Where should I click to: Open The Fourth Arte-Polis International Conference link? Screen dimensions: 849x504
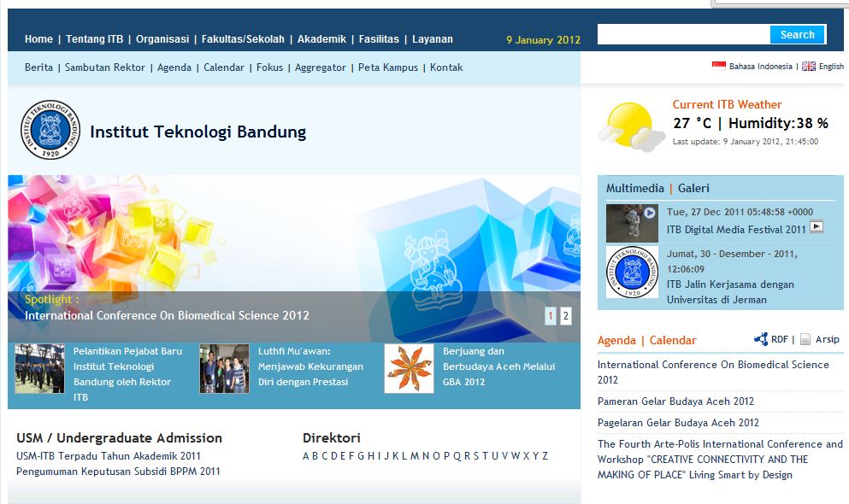point(720,459)
